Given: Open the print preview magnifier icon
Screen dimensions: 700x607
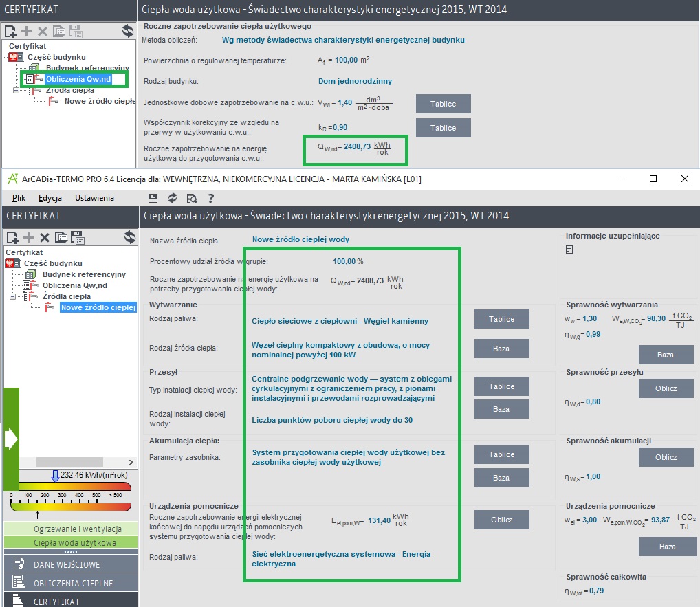Looking at the screenshot, I should pyautogui.click(x=192, y=198).
